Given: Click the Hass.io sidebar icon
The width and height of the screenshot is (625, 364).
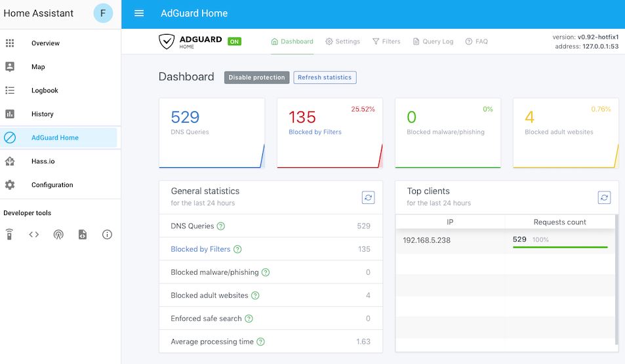Looking at the screenshot, I should 10,161.
